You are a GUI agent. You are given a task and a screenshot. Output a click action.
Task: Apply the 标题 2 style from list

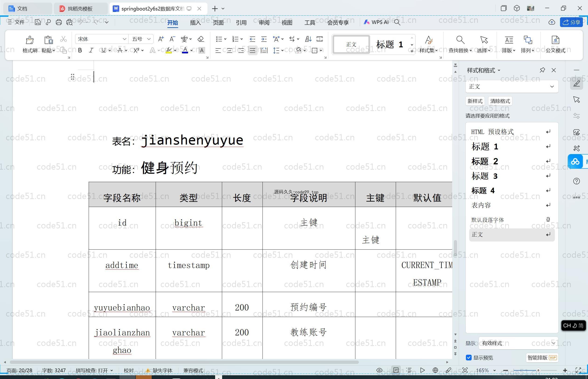click(x=511, y=162)
